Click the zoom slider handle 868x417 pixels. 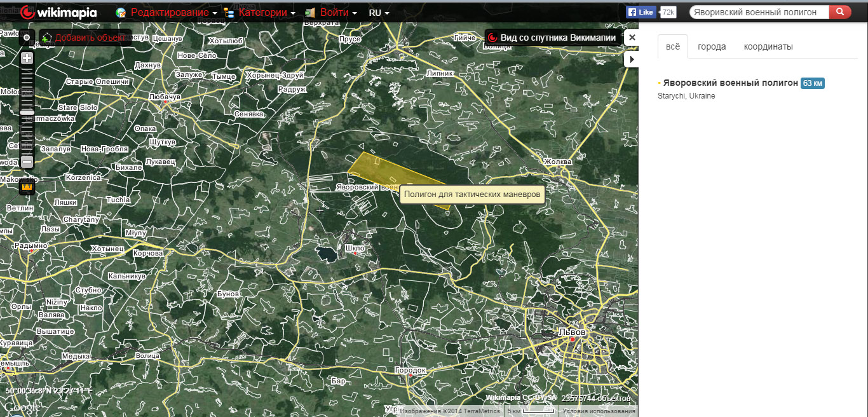[x=27, y=113]
